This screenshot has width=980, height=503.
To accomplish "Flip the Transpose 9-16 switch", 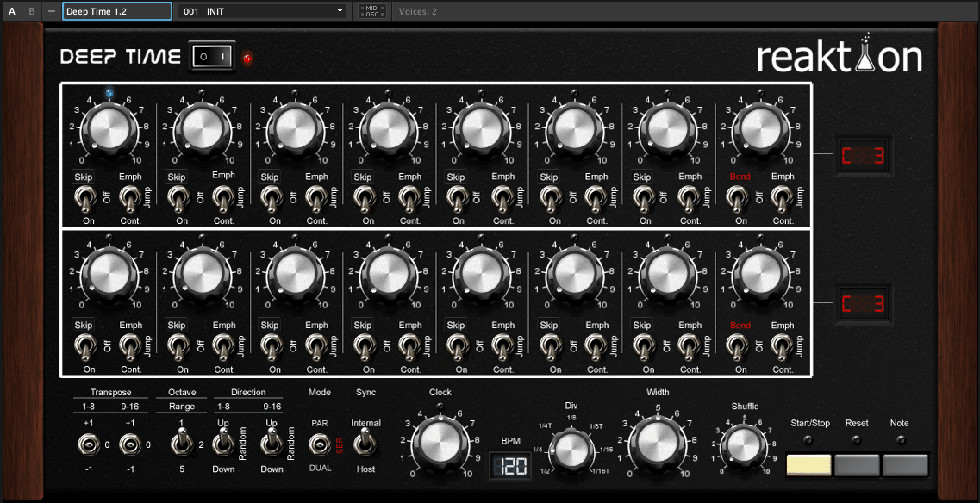I will [130, 445].
